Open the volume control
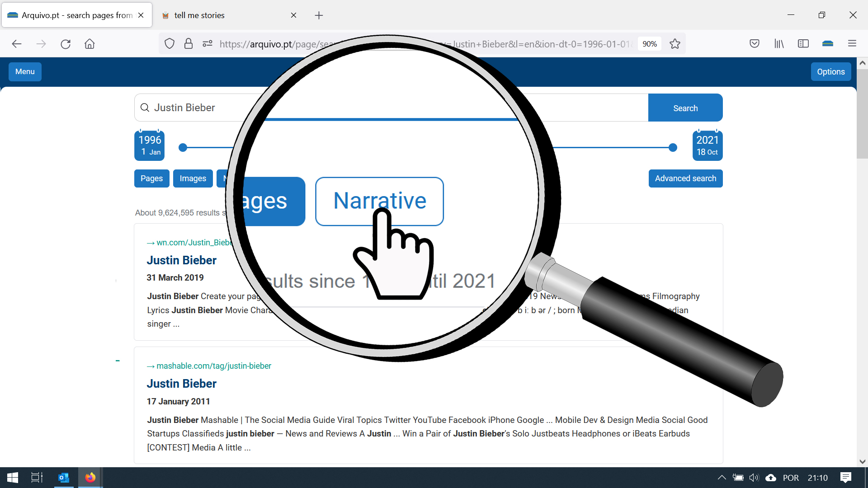 tap(754, 478)
